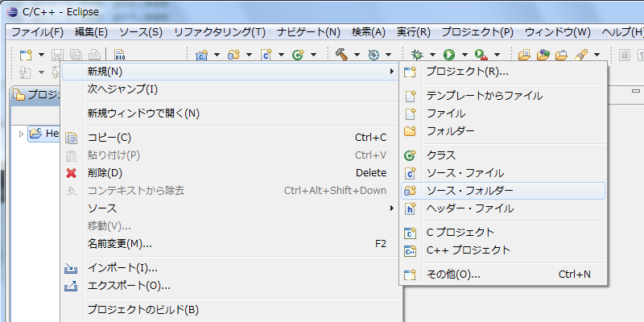
Task: Click the Open Type folder icon
Action: point(525,55)
